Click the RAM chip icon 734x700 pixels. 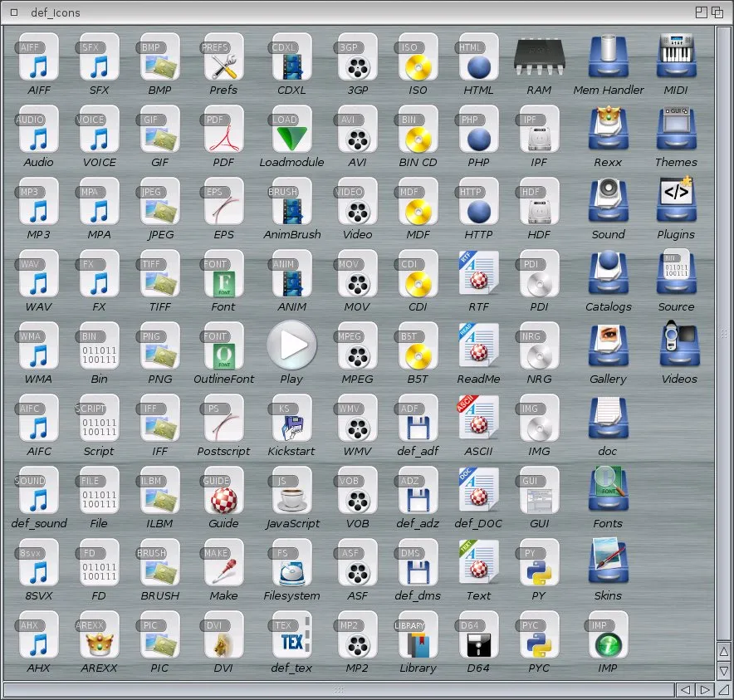[x=539, y=58]
